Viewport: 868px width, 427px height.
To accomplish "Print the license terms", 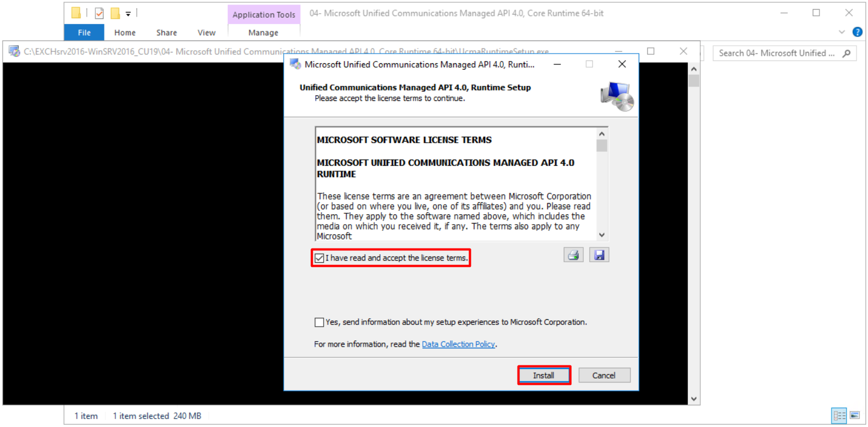I will [x=574, y=255].
